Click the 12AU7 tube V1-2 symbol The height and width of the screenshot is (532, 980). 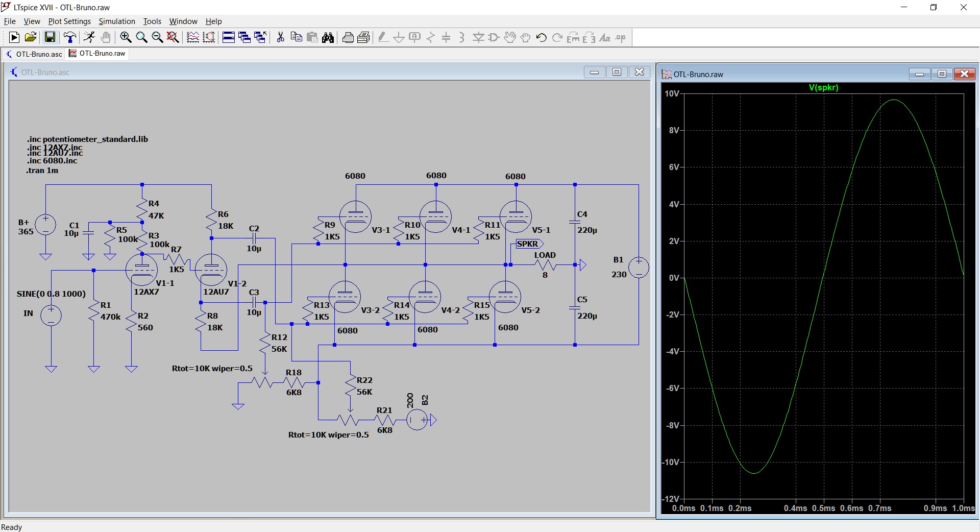coord(211,270)
